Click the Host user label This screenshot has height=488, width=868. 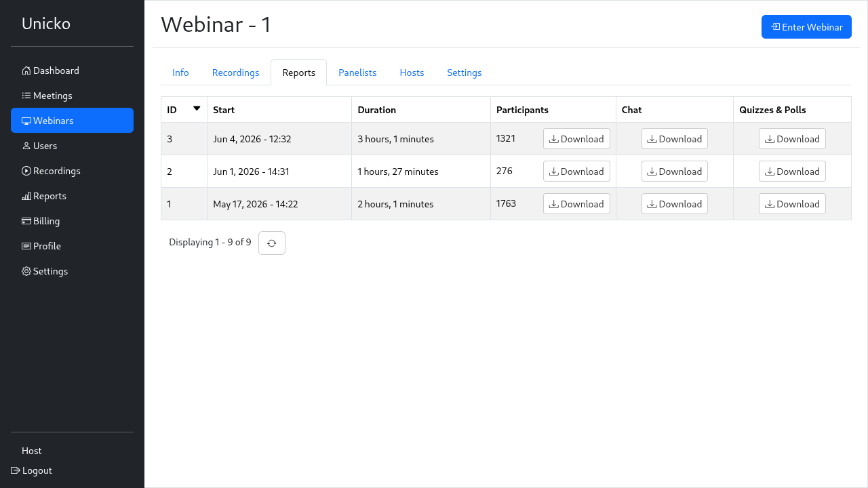[32, 451]
